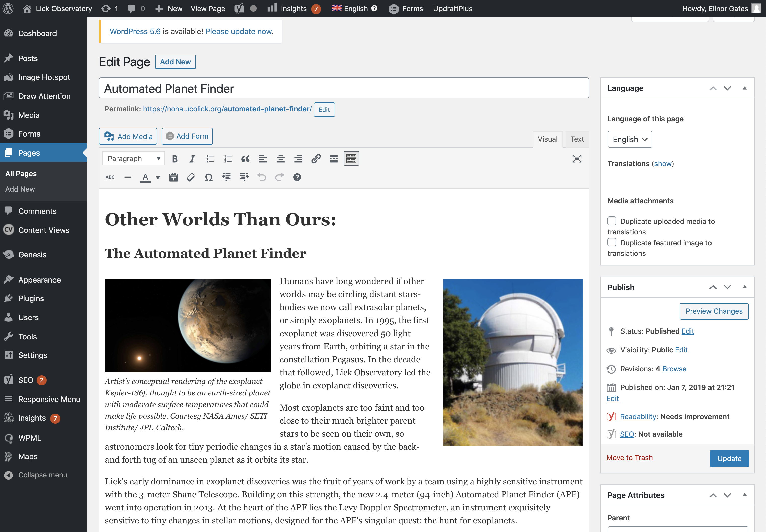Click the page title input field

(x=344, y=88)
